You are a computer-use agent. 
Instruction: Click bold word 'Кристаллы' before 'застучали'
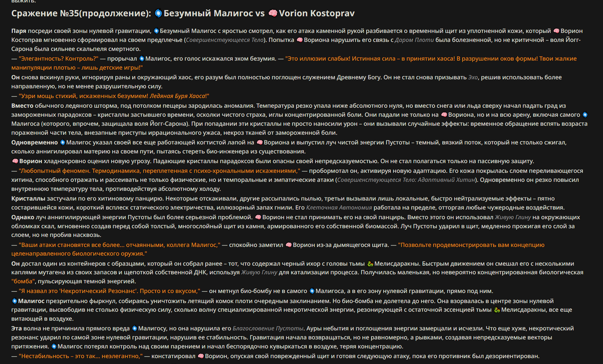[28, 198]
